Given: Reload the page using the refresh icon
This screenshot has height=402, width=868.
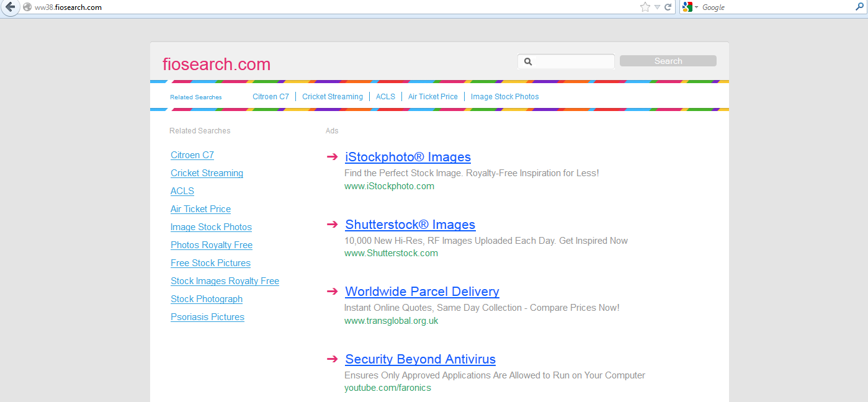Looking at the screenshot, I should coord(668,7).
